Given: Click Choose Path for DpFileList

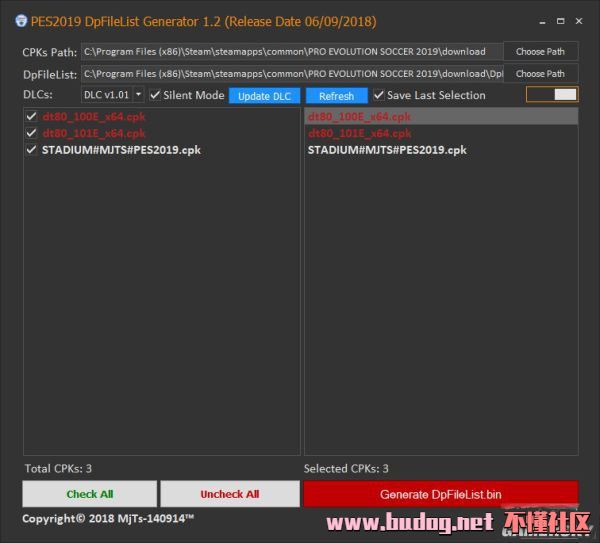Looking at the screenshot, I should coord(540,74).
